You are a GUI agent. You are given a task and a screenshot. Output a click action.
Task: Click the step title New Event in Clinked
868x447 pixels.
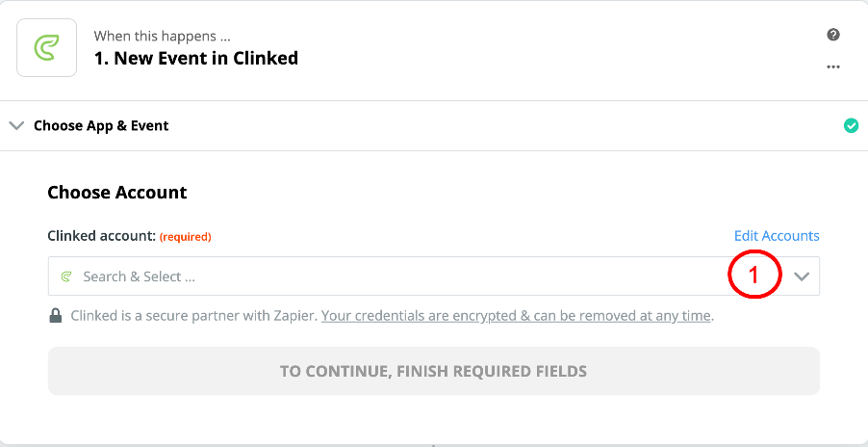196,58
